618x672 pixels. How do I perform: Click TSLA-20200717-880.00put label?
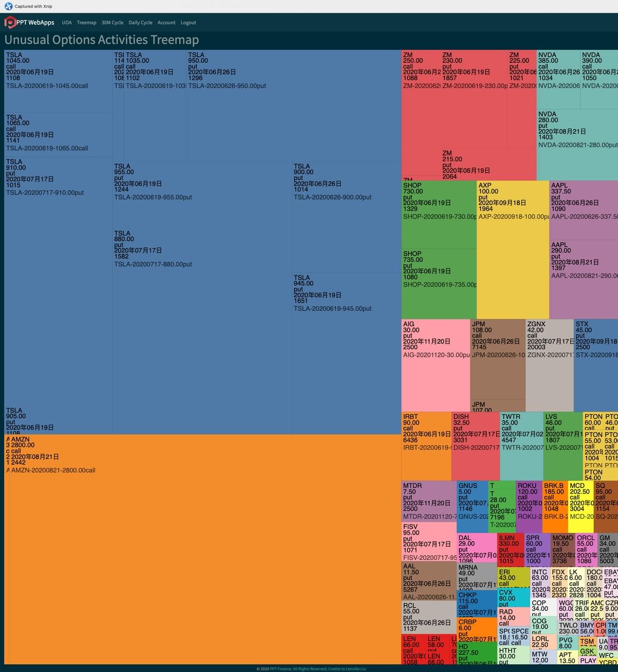click(x=153, y=264)
